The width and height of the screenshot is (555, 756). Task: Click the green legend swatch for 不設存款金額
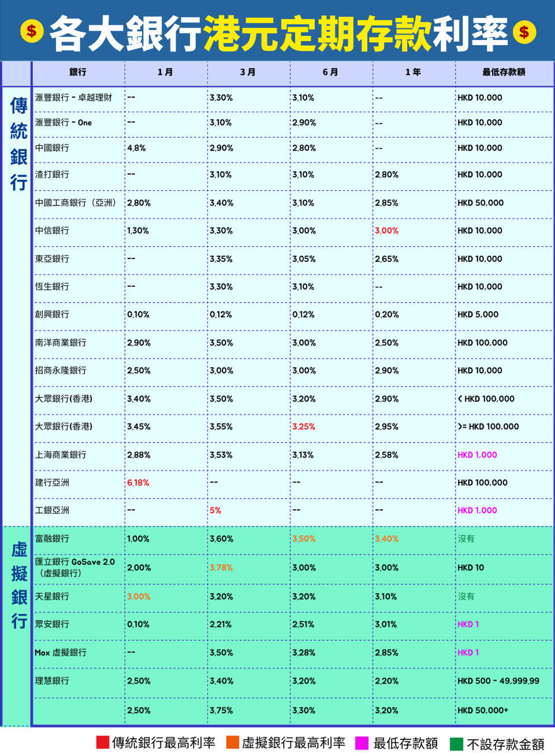[x=456, y=743]
